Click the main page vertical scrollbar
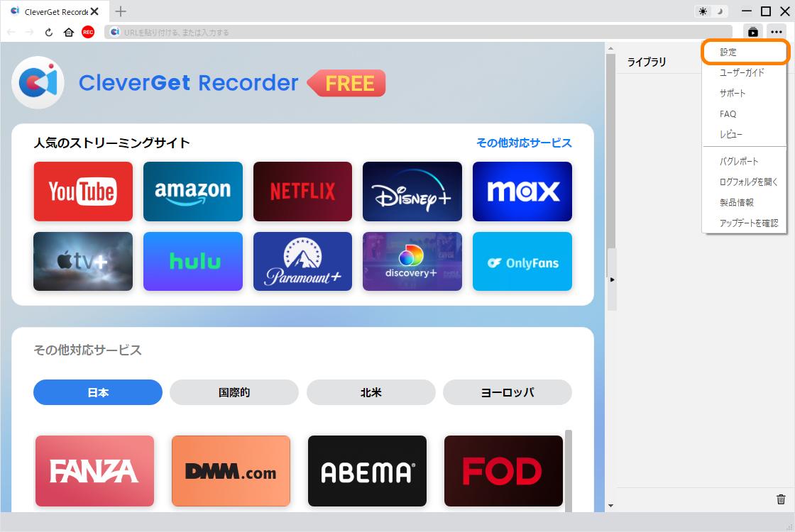The image size is (795, 532). 610,152
